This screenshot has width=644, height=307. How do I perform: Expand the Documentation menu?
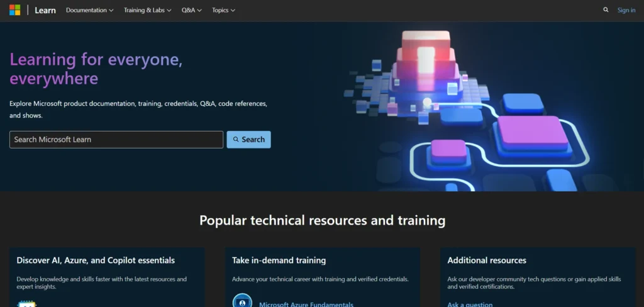(x=89, y=10)
